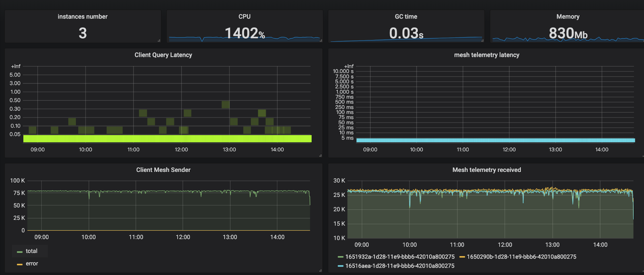644x275 pixels.
Task: Toggle the "total" series label in legend
Action: click(32, 251)
